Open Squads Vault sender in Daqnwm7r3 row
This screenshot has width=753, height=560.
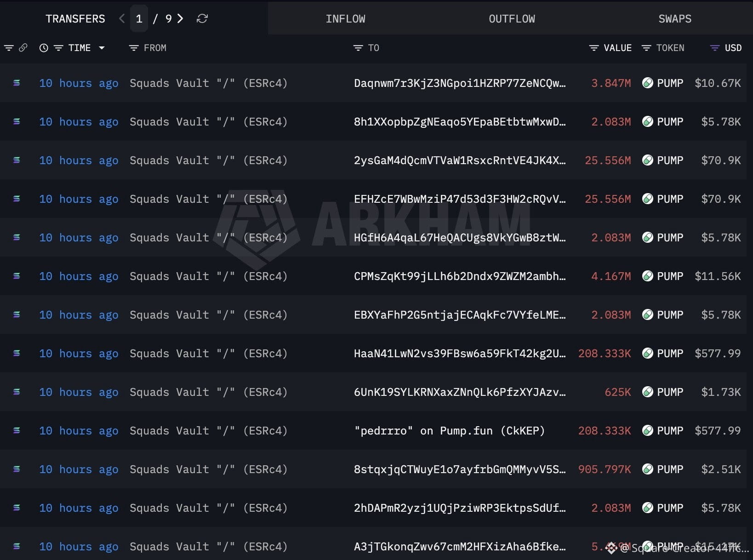(209, 83)
